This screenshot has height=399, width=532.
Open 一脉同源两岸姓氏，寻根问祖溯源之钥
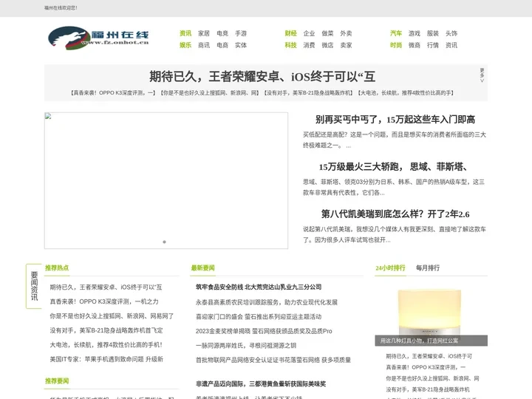click(x=246, y=345)
